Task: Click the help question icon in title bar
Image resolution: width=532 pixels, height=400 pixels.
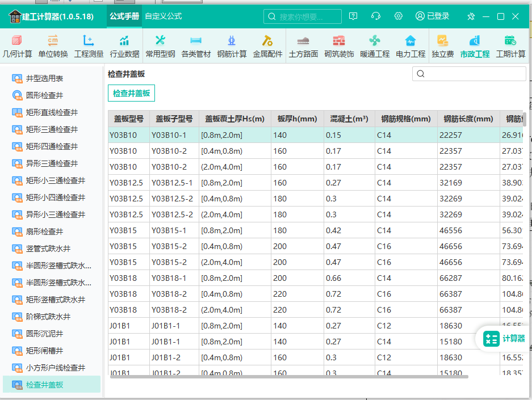Action: point(353,16)
